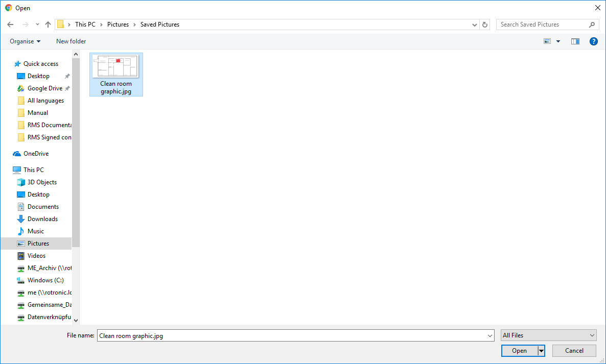The height and width of the screenshot is (364, 606).
Task: Create a New folder
Action: (x=71, y=41)
